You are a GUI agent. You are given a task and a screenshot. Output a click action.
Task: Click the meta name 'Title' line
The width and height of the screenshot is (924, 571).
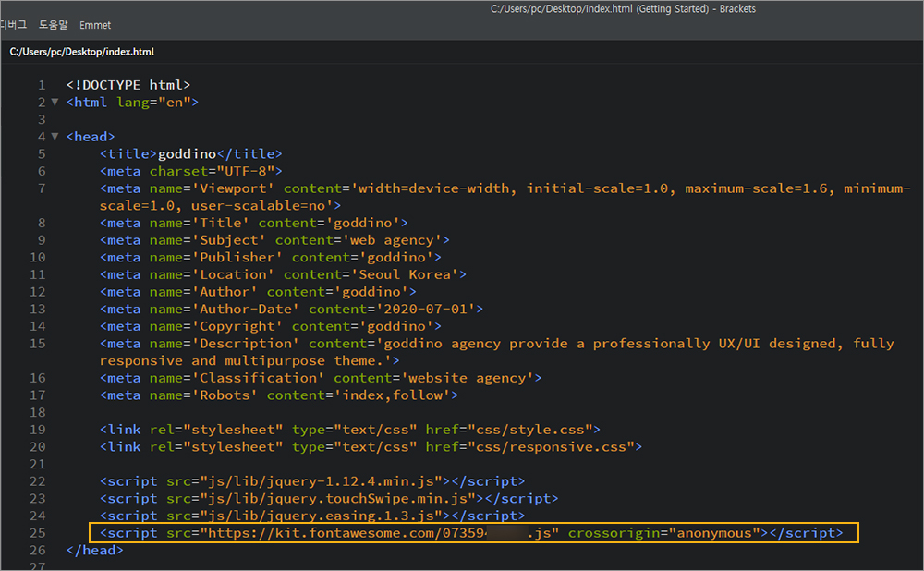[253, 223]
